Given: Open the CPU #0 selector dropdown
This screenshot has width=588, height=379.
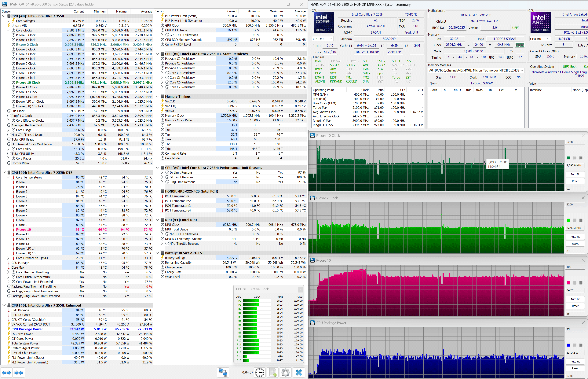Looking at the screenshot, I should point(331,39).
